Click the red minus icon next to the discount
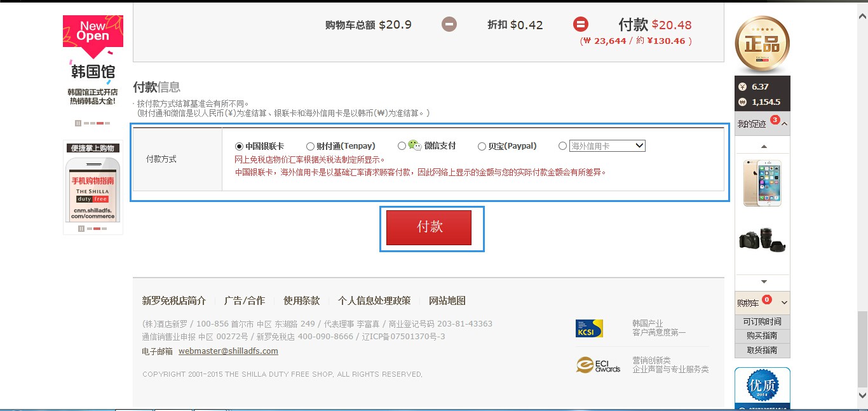The height and width of the screenshot is (411, 868). click(581, 24)
